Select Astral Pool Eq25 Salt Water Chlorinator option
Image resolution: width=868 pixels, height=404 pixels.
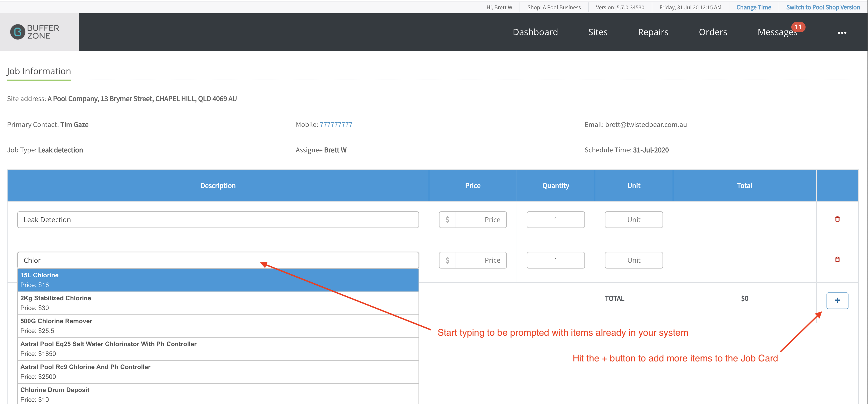[218, 349]
